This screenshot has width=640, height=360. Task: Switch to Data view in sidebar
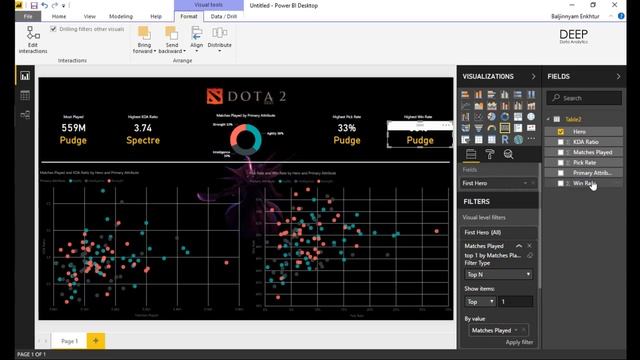click(25, 96)
